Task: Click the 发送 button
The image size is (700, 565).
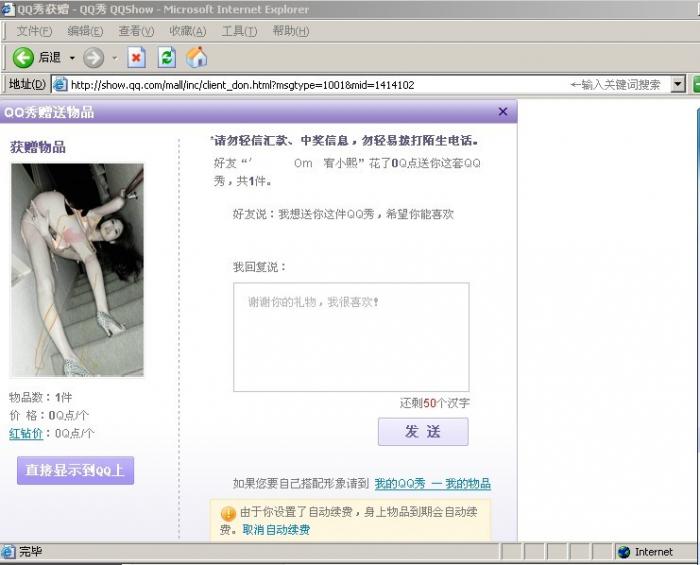Action: coord(423,432)
